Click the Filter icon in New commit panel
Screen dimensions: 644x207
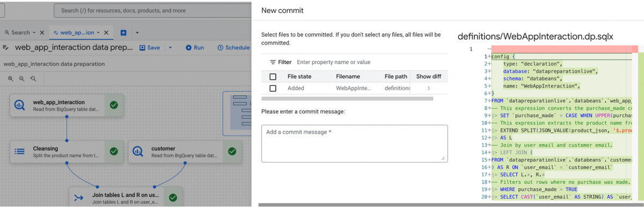[273, 62]
